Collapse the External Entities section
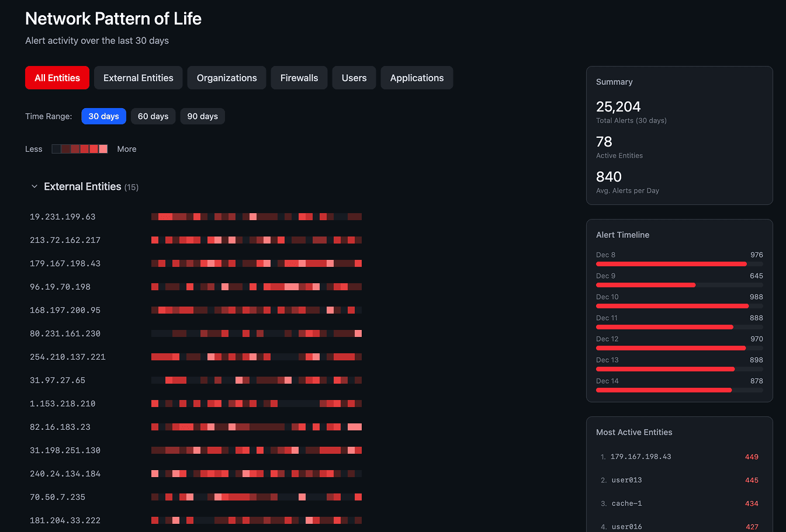Viewport: 786px width, 532px height. 34,186
